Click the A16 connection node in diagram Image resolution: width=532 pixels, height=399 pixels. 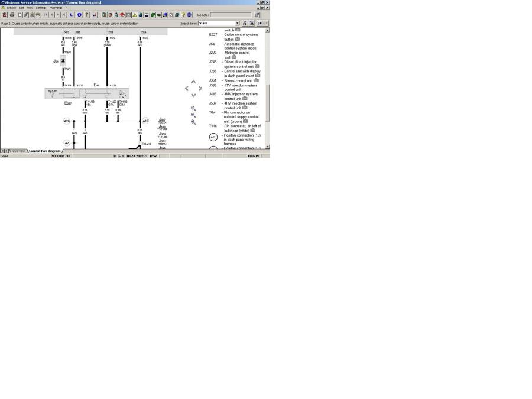click(x=145, y=121)
